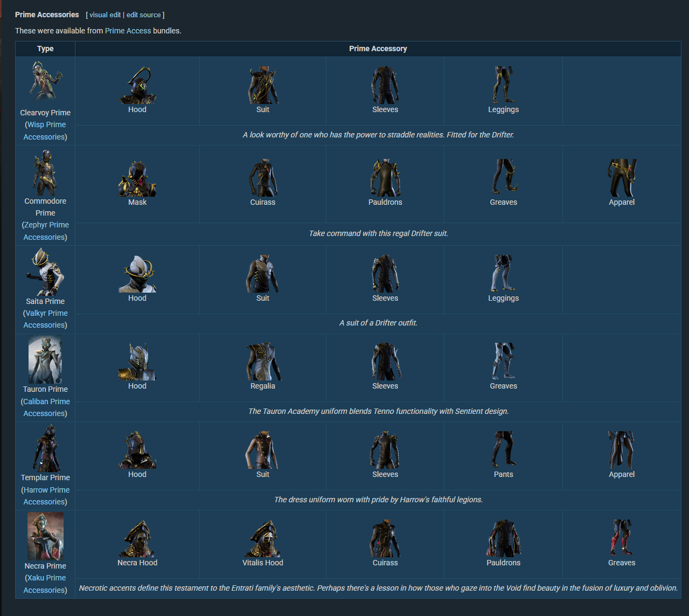This screenshot has height=616, width=689.
Task: Click the Mask caption
Action: 137,202
